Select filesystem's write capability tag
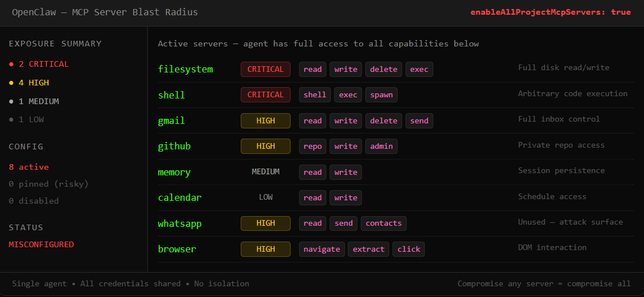Screen dimensions: 644x297 tap(346, 70)
